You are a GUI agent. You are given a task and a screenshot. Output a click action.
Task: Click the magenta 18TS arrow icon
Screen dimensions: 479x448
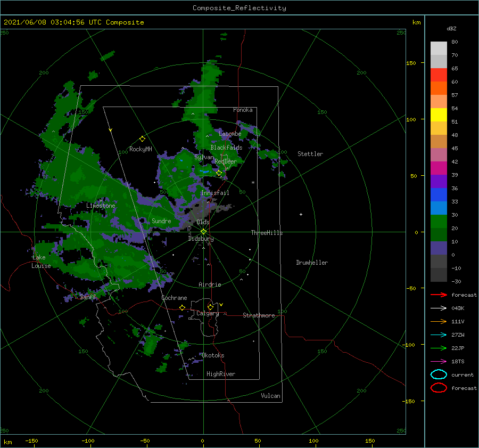[439, 362]
